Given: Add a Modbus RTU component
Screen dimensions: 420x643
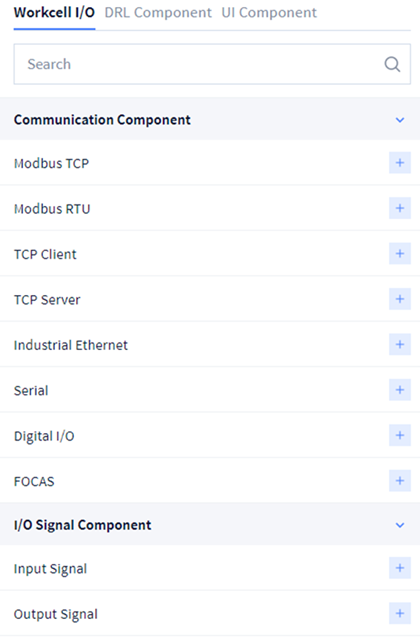Looking at the screenshot, I should (399, 208).
